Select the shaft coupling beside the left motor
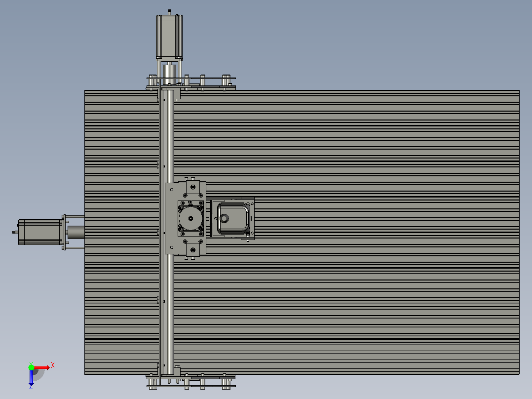This screenshot has width=532, height=399. click(x=76, y=232)
